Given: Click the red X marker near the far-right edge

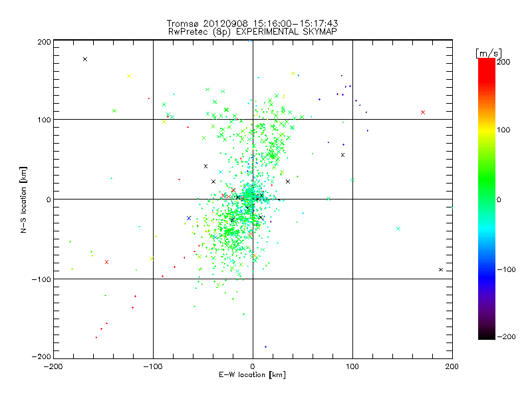Looking at the screenshot, I should pos(423,112).
